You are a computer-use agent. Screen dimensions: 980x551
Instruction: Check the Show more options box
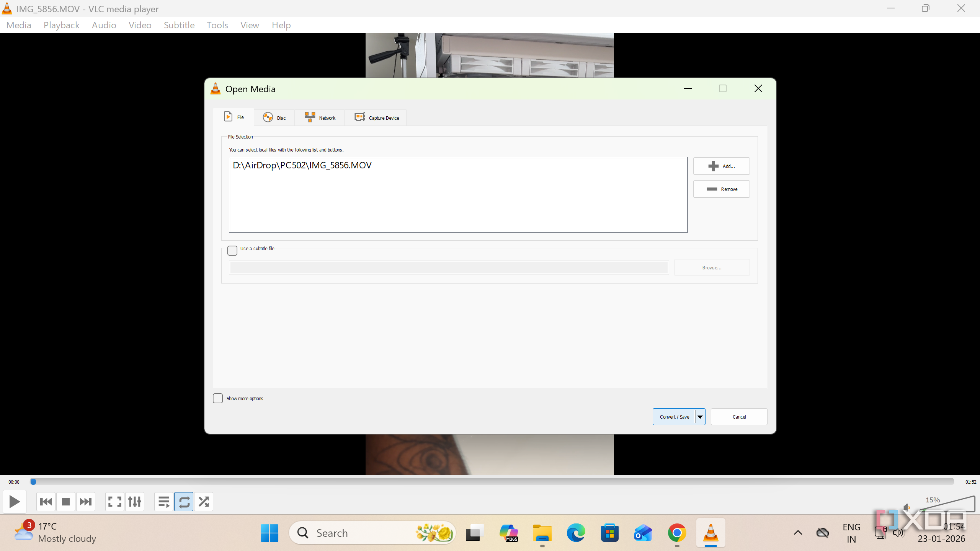coord(218,398)
